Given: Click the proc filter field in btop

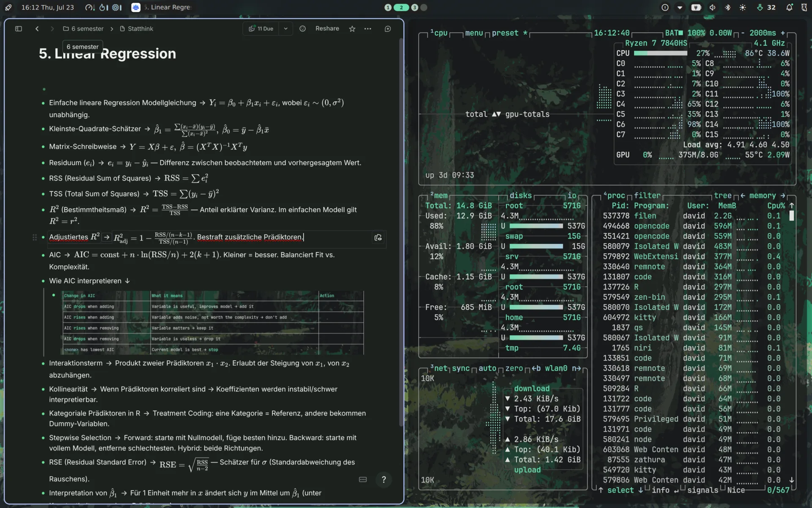Looking at the screenshot, I should [x=647, y=196].
